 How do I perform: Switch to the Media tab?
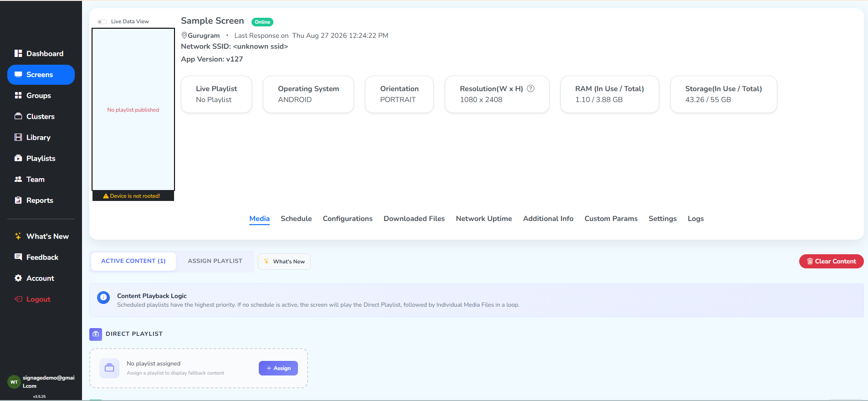259,219
